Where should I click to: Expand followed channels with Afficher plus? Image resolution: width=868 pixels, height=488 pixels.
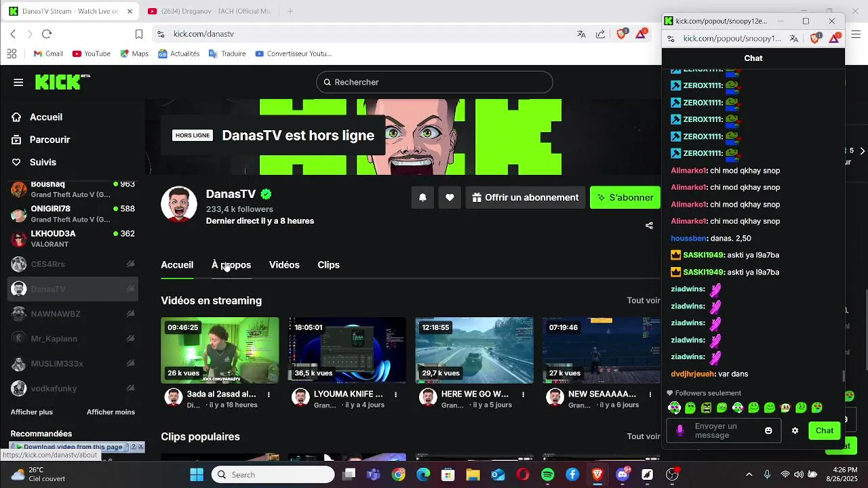tap(31, 412)
